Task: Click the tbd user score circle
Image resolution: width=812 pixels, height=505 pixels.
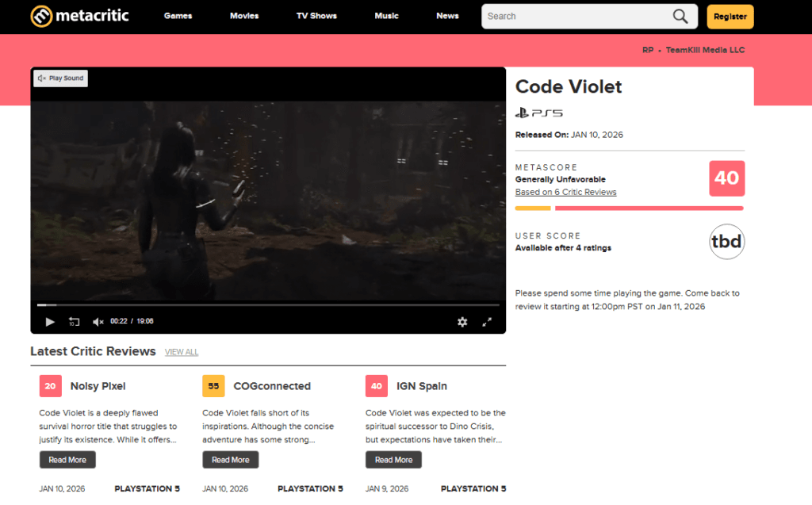Action: [726, 242]
